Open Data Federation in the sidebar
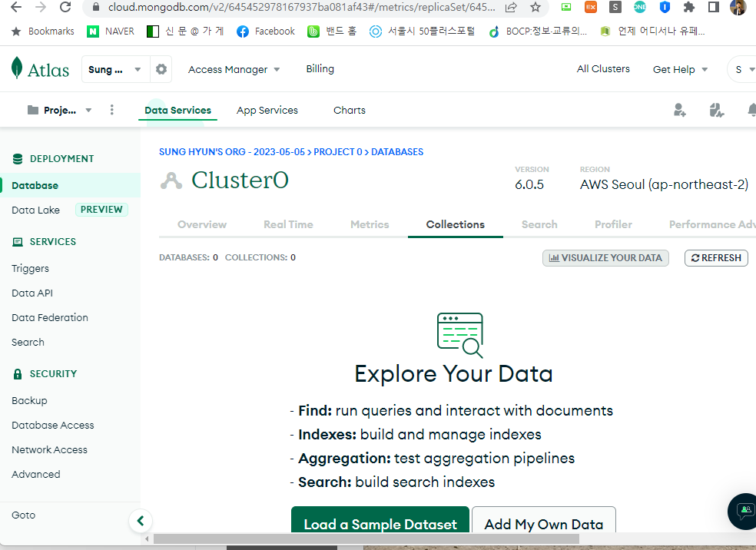The image size is (756, 550). tap(50, 318)
